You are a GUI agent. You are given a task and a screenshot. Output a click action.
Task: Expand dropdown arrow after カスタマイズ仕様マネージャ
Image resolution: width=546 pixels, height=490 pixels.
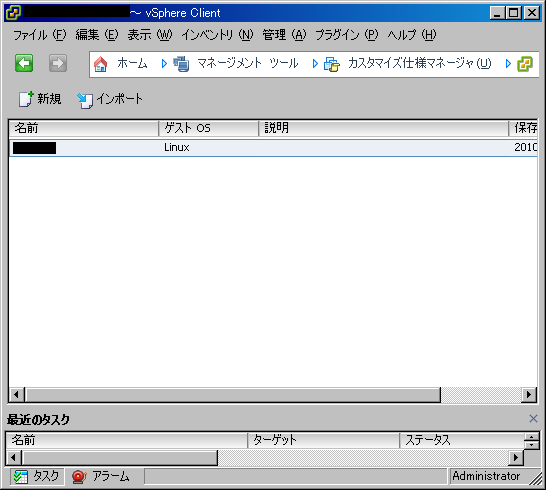[x=508, y=64]
